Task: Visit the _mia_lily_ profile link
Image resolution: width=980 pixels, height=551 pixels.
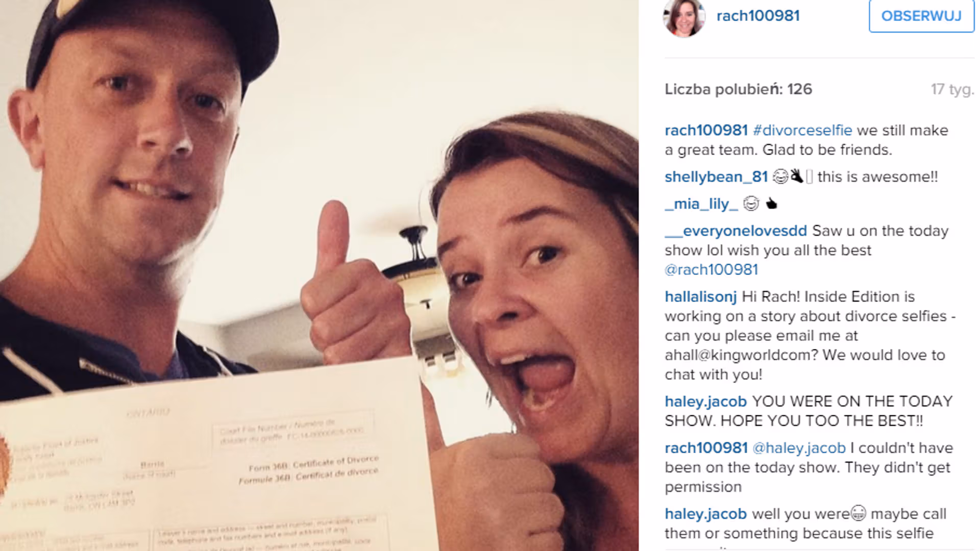Action: tap(701, 204)
